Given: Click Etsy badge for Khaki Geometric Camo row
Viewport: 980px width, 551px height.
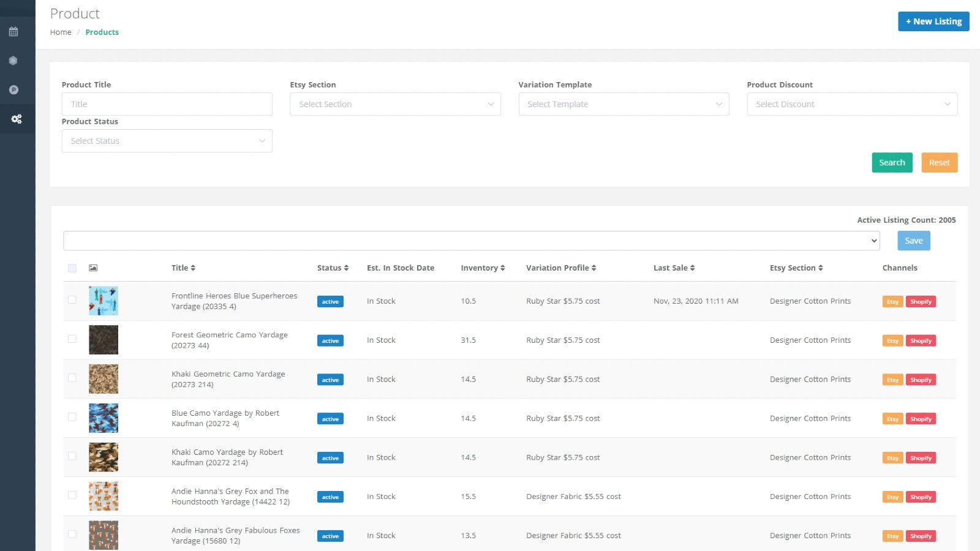Looking at the screenshot, I should (x=892, y=380).
